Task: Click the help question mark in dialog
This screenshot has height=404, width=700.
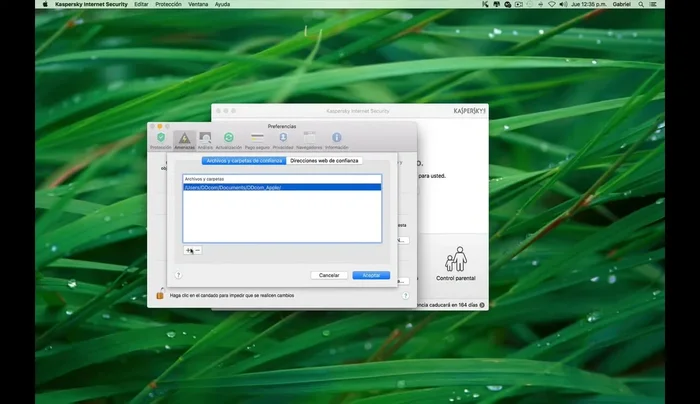Action: pyautogui.click(x=177, y=274)
